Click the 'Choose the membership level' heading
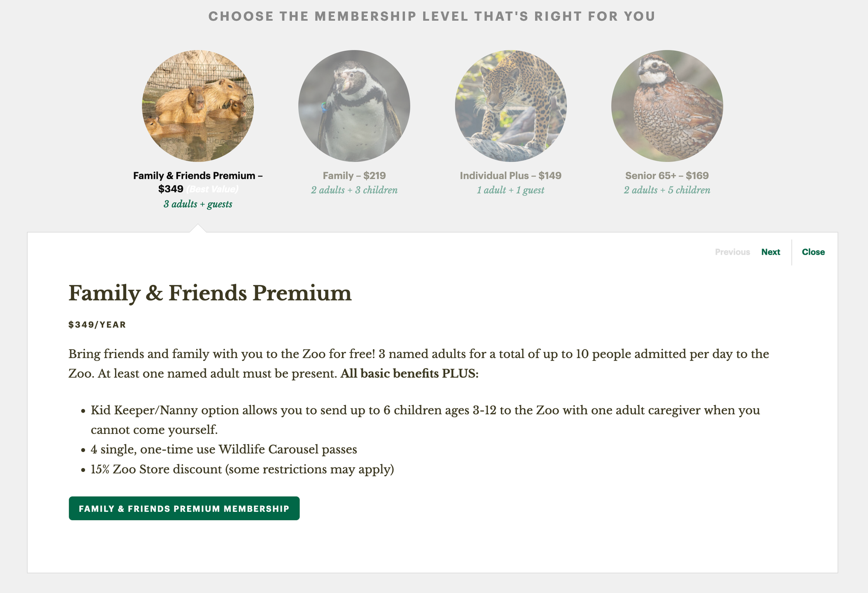The width and height of the screenshot is (868, 593). tap(432, 16)
